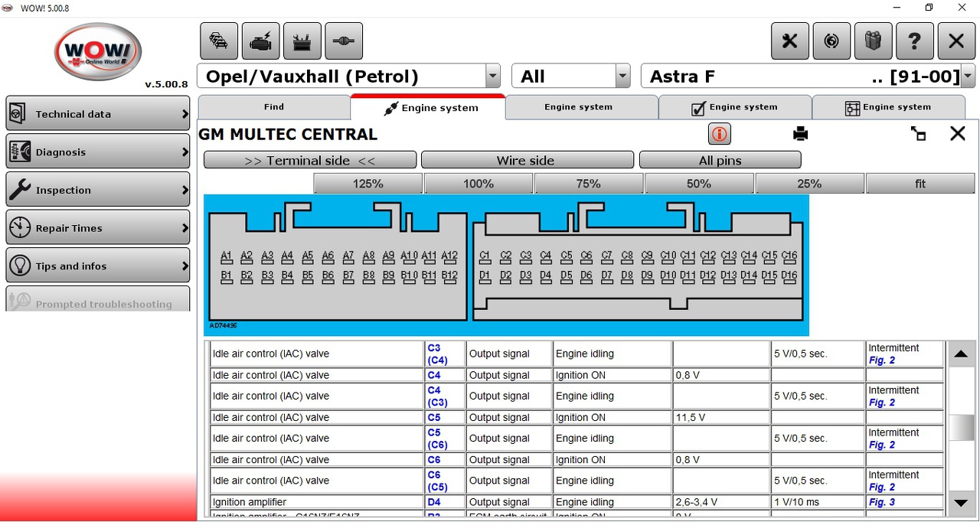The image size is (980, 522).
Task: Expand Diagnosis menu
Action: pos(98,152)
